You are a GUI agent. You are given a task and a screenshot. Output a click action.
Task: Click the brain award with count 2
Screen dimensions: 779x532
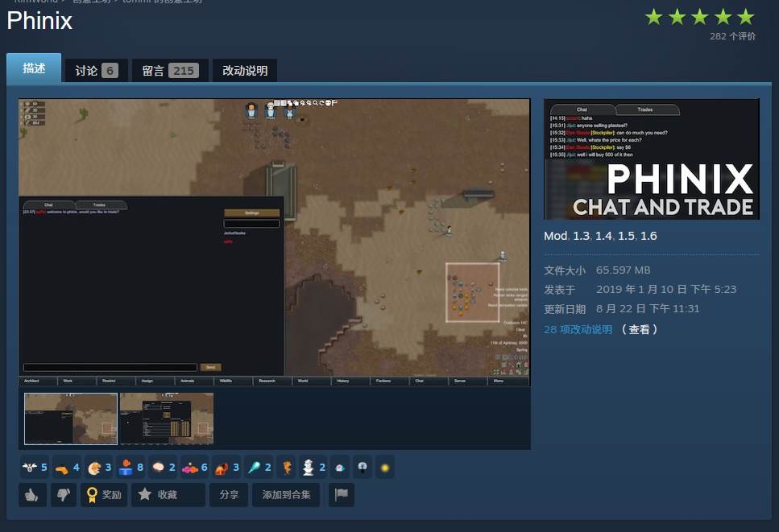coord(163,467)
